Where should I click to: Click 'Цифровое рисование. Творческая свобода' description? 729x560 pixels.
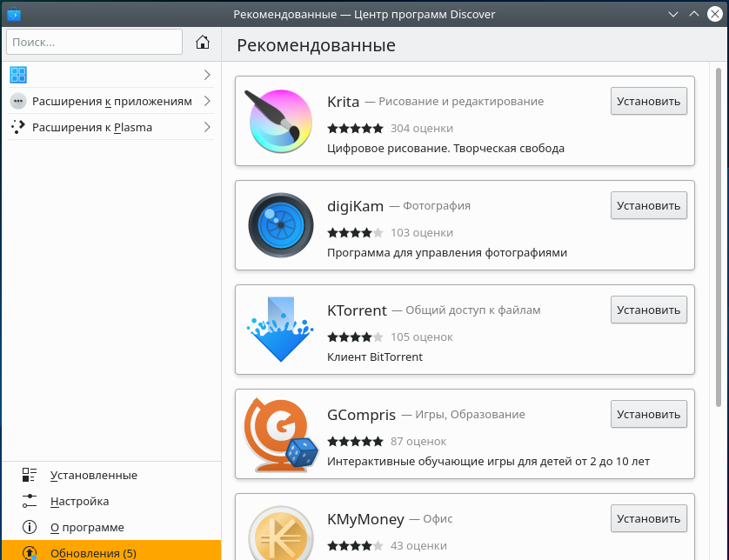446,149
